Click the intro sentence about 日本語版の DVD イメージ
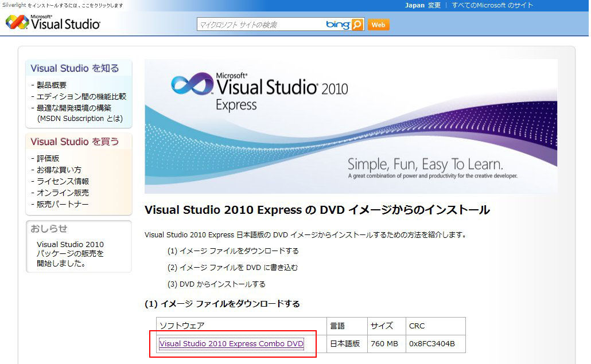This screenshot has height=364, width=591. 306,234
